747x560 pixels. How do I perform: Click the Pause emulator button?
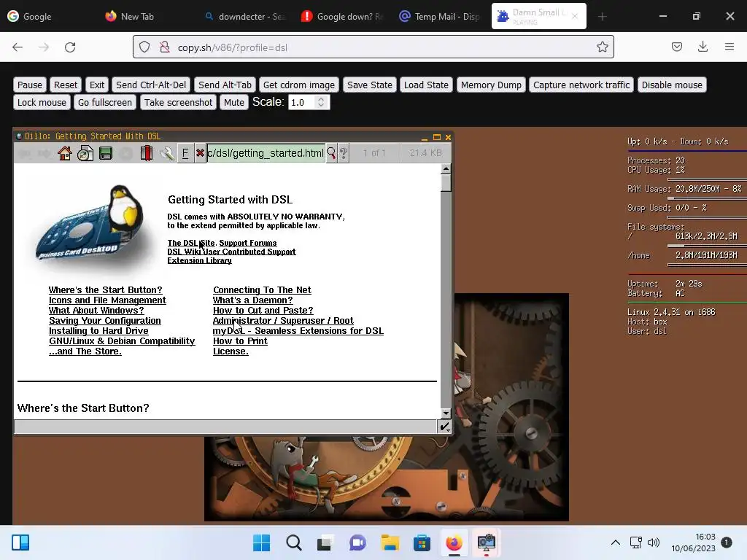[x=29, y=85]
